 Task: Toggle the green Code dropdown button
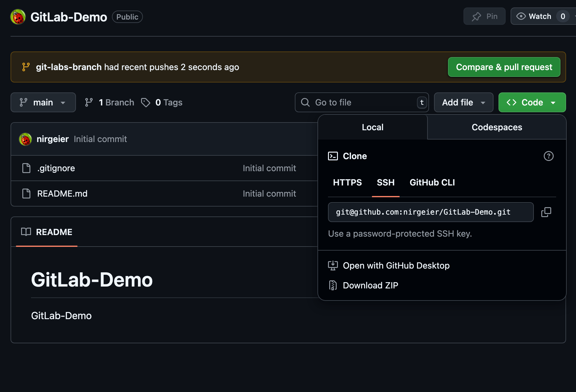point(532,102)
